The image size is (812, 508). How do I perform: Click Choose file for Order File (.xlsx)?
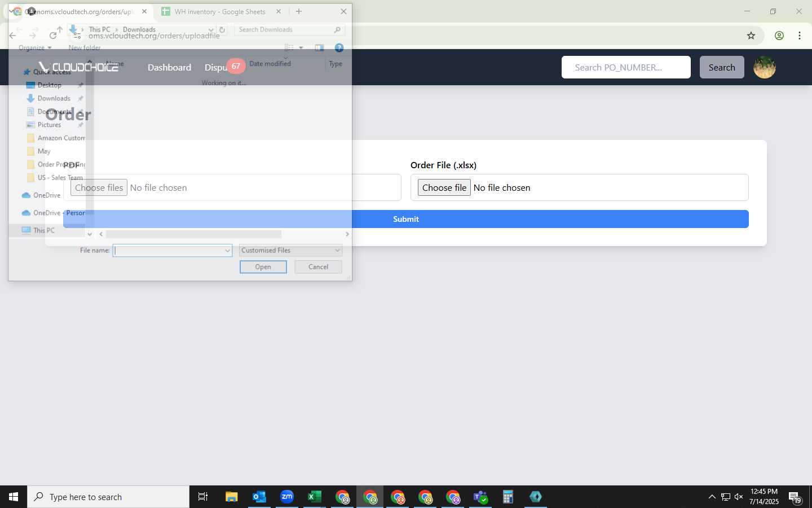click(444, 187)
